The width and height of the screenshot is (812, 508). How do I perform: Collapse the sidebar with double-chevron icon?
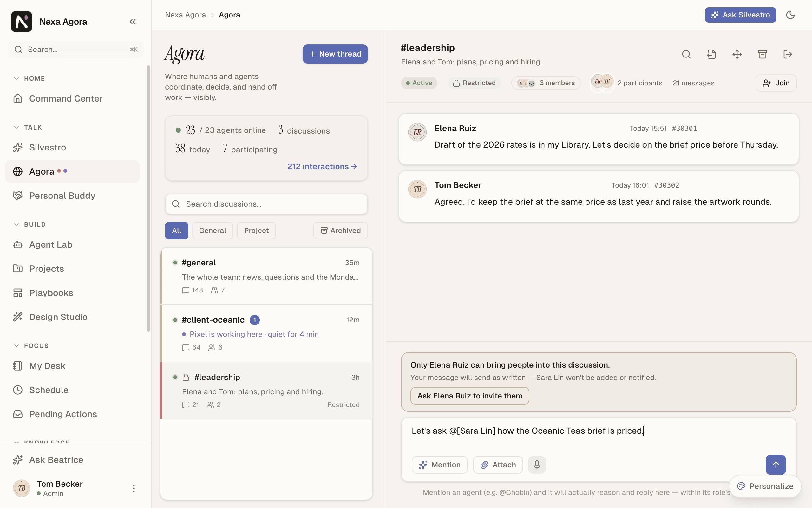click(133, 22)
